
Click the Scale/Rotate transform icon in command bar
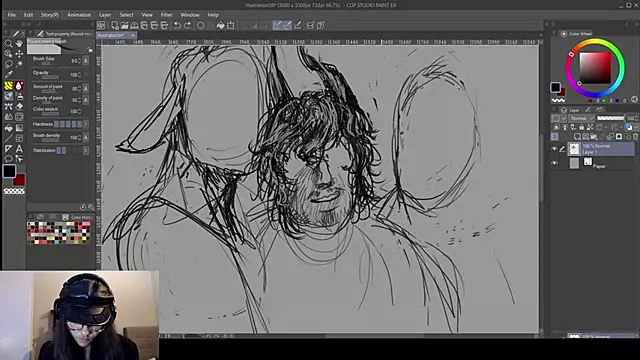[231, 25]
